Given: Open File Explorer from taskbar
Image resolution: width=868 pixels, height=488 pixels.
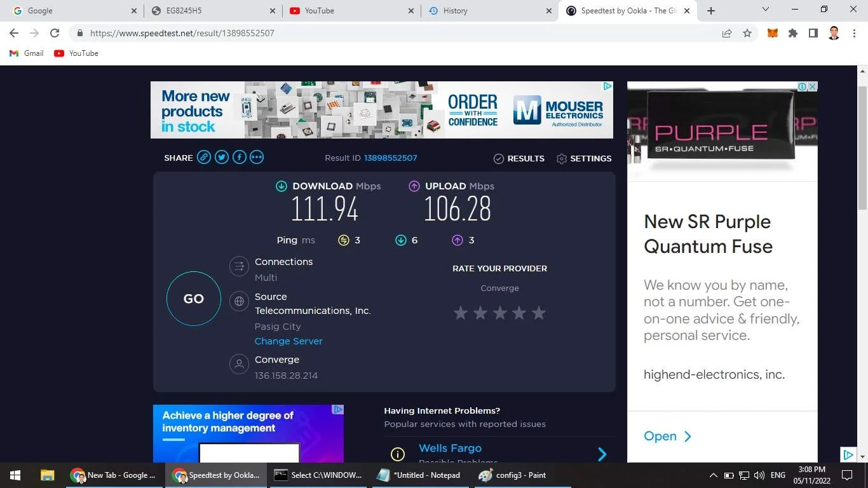Looking at the screenshot, I should (x=48, y=475).
